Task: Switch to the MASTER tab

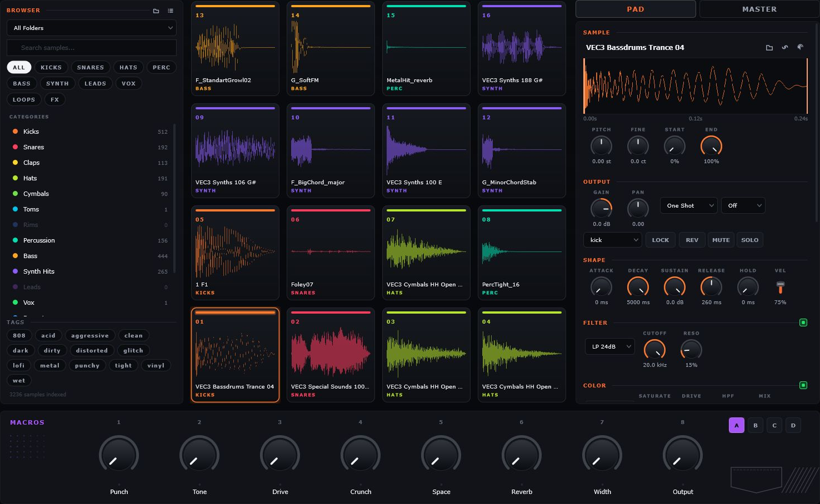Action: point(759,9)
